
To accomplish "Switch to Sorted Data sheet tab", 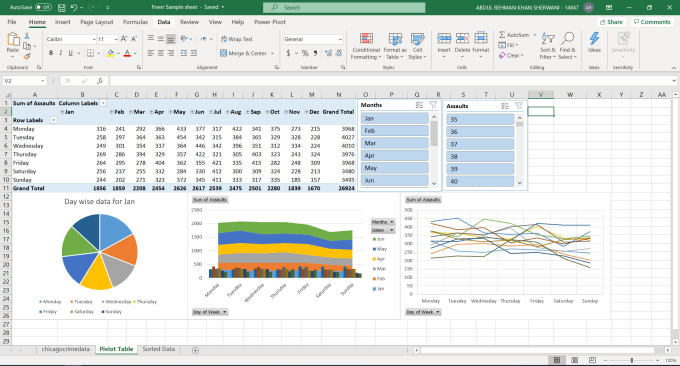I will pyautogui.click(x=159, y=349).
